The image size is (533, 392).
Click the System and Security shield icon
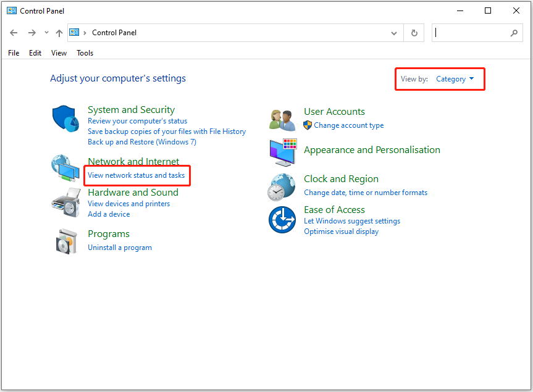[65, 119]
